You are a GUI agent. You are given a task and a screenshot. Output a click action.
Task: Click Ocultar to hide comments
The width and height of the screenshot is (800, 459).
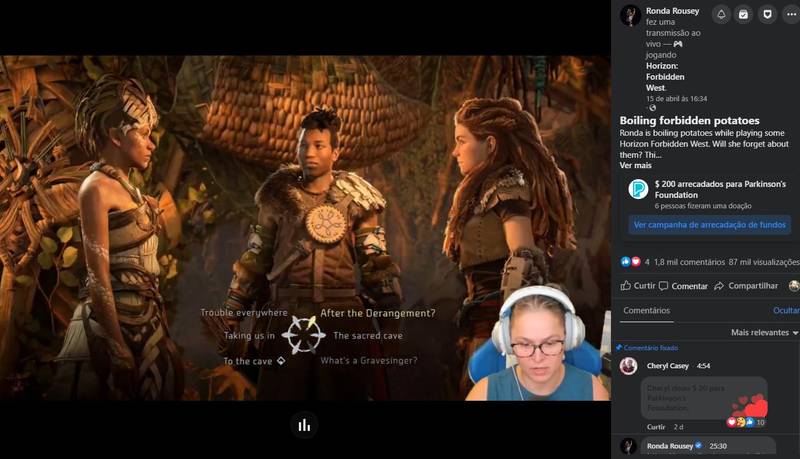click(786, 310)
